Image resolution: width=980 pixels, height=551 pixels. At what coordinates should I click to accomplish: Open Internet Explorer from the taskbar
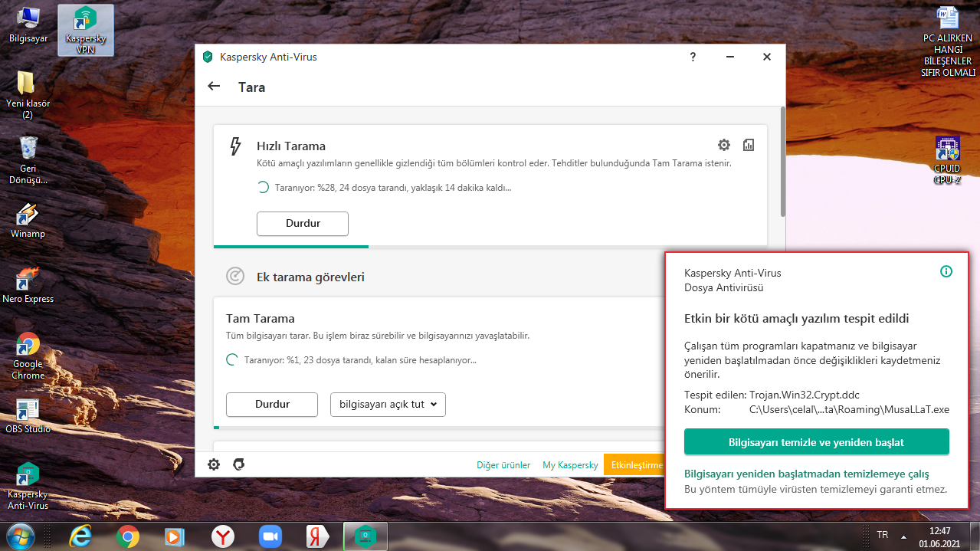coord(80,536)
